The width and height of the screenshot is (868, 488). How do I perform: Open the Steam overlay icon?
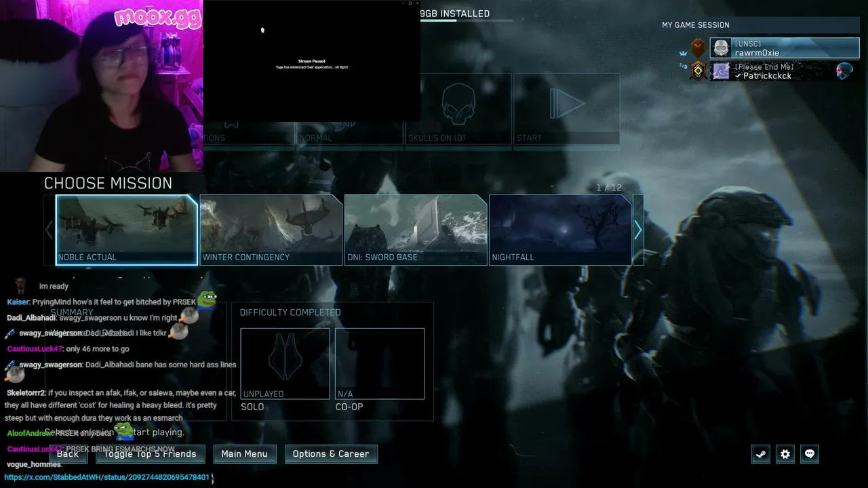[761, 454]
